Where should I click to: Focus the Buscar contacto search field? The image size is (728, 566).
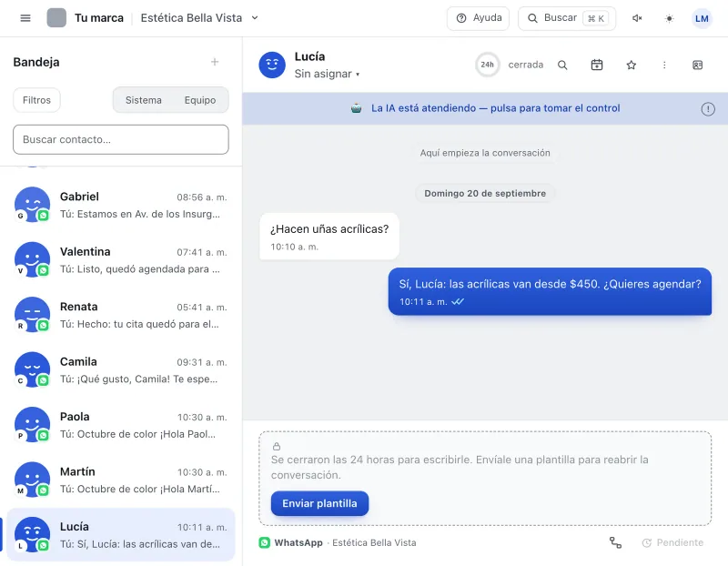(x=121, y=139)
